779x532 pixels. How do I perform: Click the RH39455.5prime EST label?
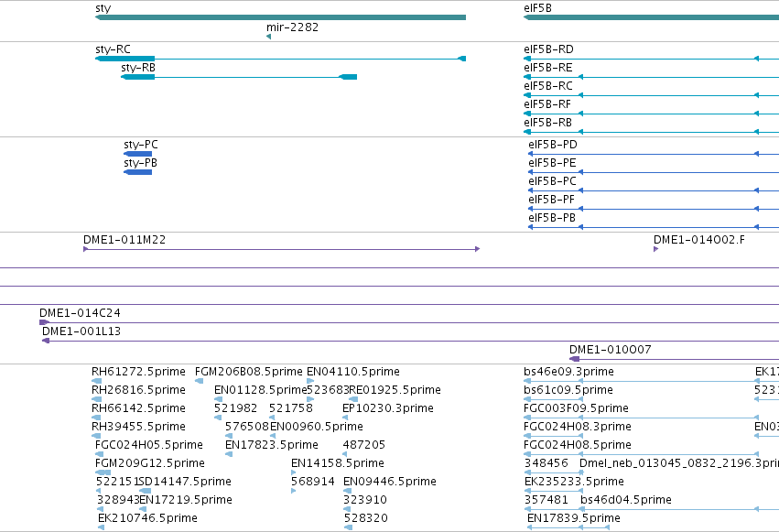click(x=138, y=427)
